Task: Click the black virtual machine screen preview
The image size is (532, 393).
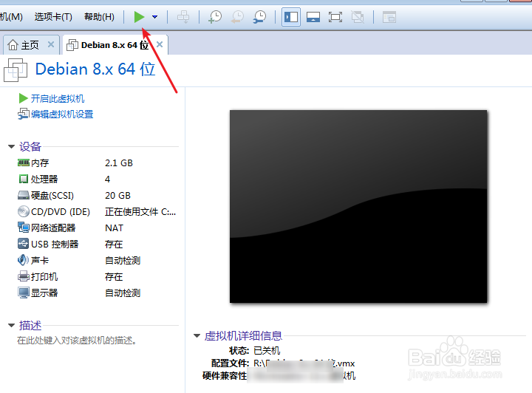Action: click(358, 207)
